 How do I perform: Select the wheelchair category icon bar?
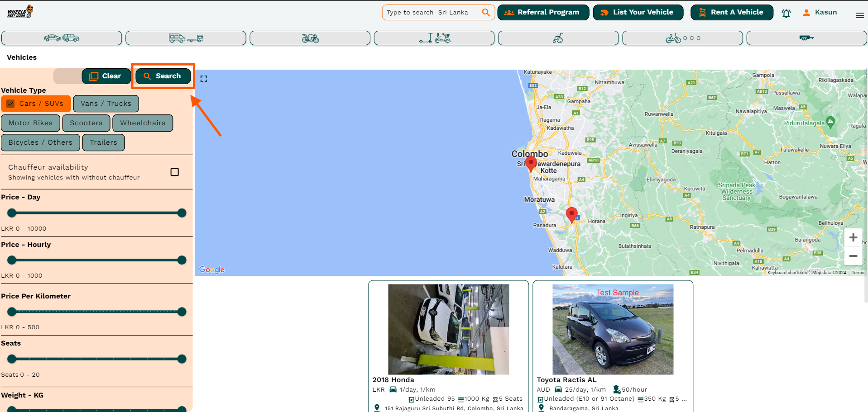coord(558,38)
